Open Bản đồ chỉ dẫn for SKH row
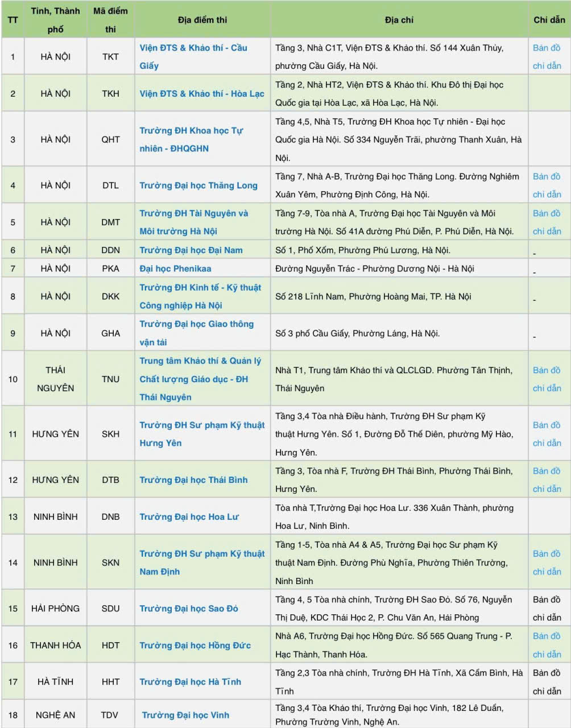571x728 pixels. click(547, 434)
